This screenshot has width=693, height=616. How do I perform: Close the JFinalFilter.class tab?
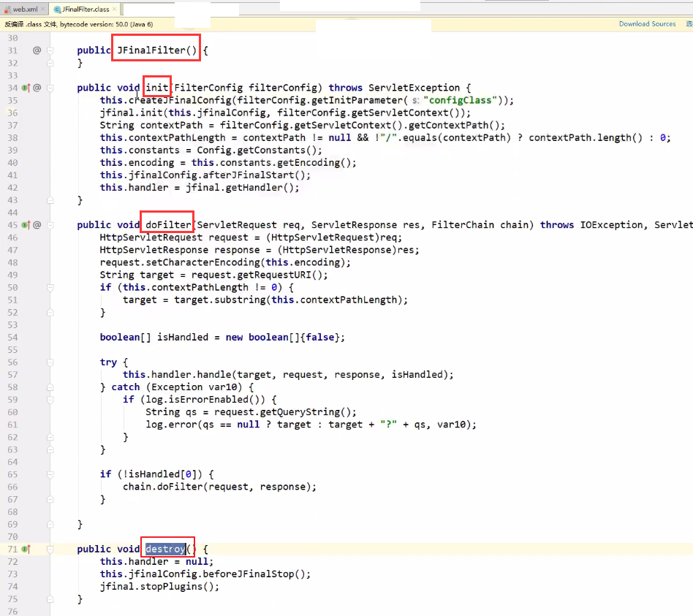pos(115,9)
